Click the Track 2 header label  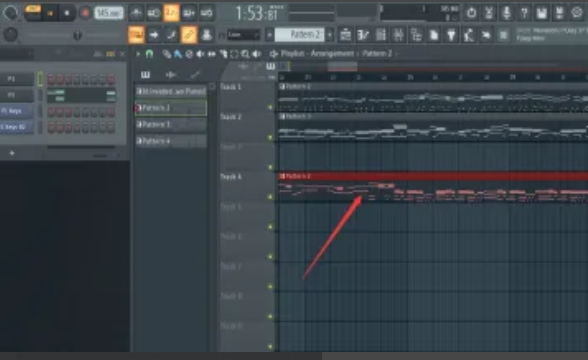coord(231,117)
